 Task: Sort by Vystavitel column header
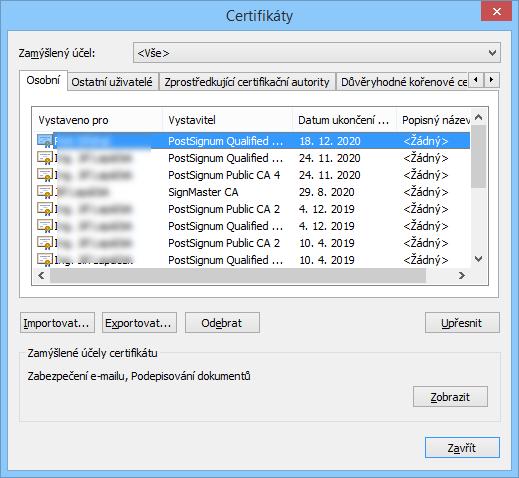[x=227, y=120]
